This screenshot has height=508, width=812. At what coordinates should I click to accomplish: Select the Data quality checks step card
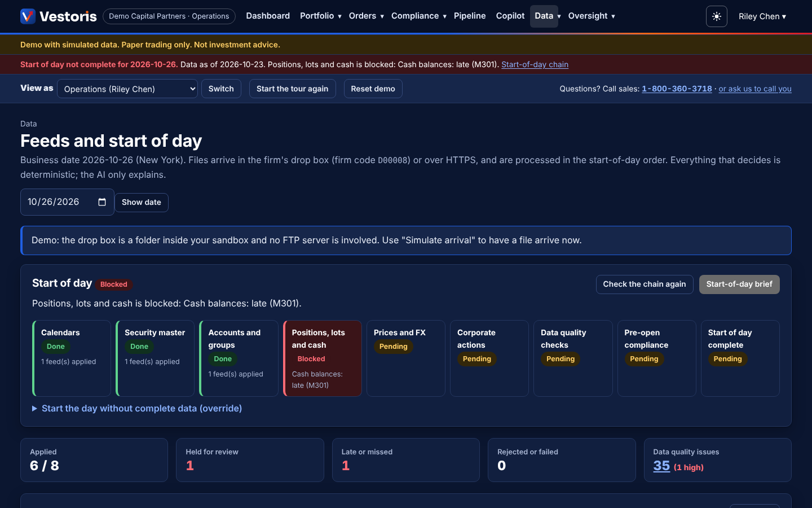(x=573, y=358)
